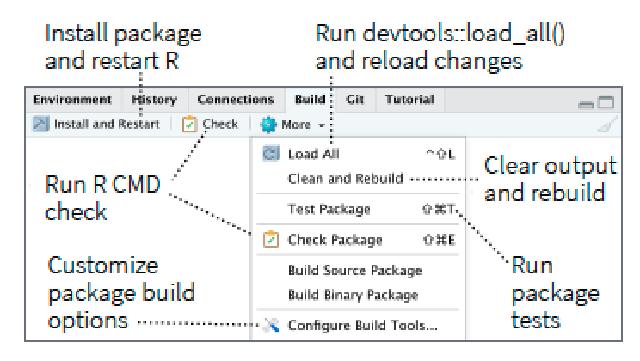
Task: Minimize the Build pane
Action: coord(586,104)
